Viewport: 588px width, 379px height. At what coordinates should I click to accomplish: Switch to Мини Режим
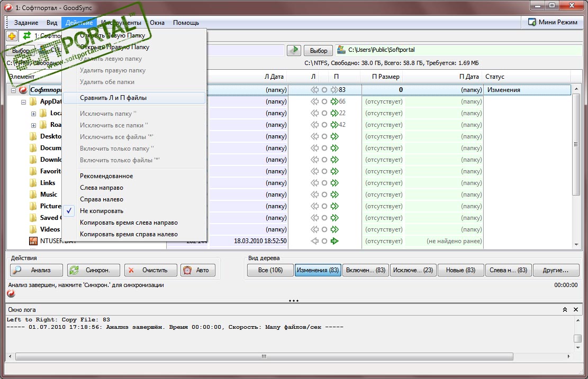pos(553,22)
